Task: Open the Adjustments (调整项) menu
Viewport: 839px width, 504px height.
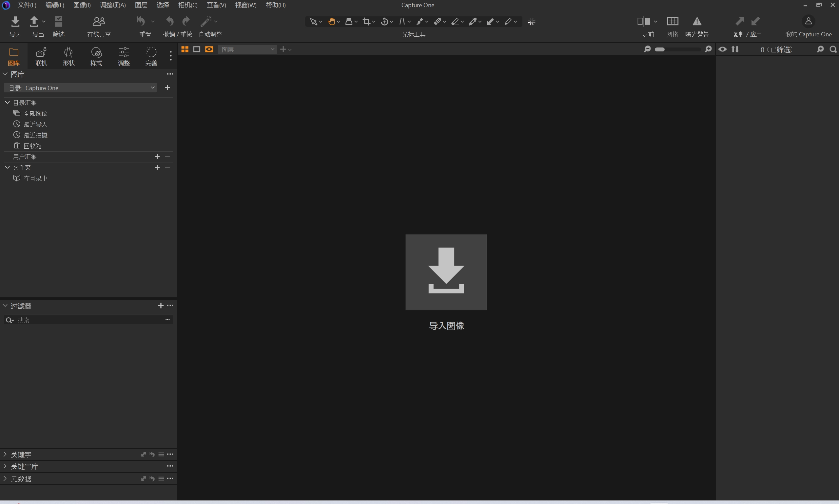Action: [112, 5]
